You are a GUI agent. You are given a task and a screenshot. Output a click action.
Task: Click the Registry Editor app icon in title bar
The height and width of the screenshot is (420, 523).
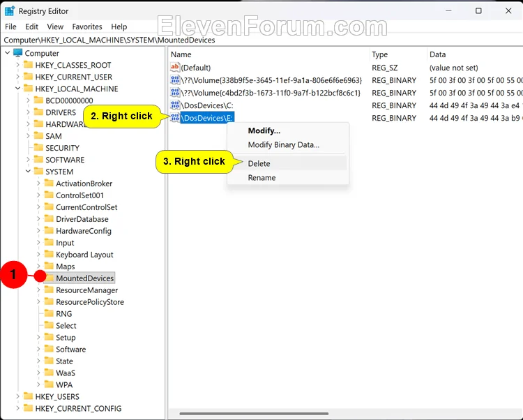pos(9,11)
